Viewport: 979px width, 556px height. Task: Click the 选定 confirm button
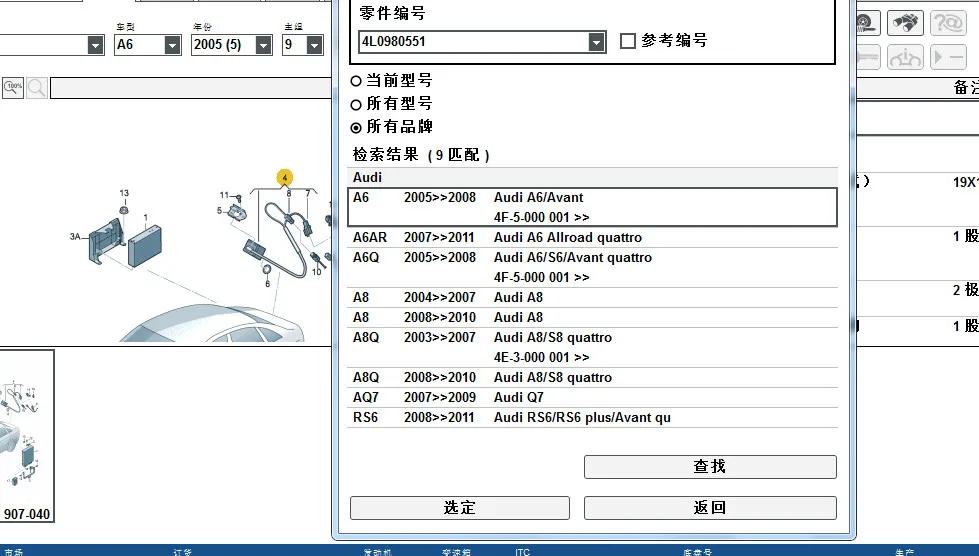click(x=460, y=508)
